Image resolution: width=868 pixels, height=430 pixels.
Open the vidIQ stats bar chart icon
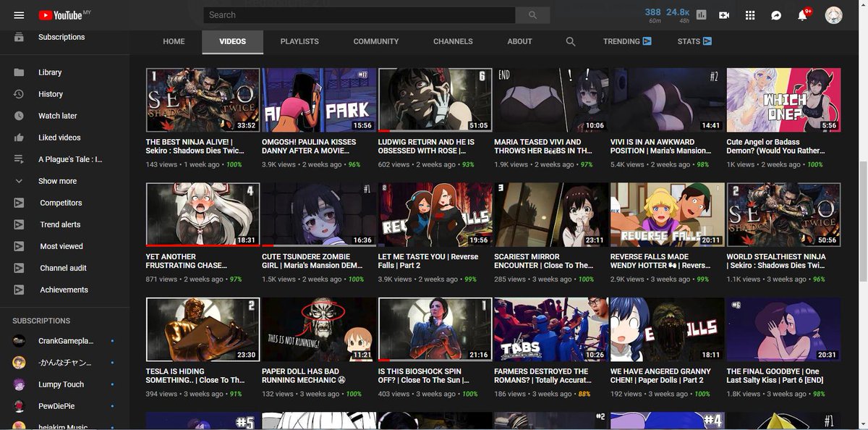[701, 14]
